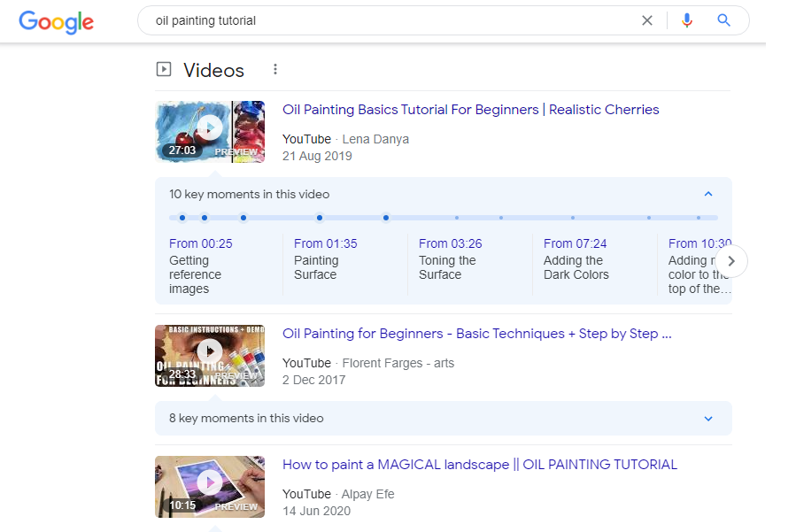
Task: Click the Google logo
Action: coord(56,22)
